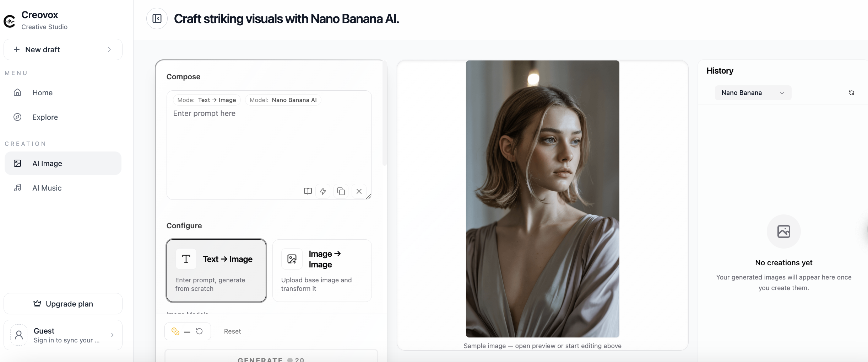
Task: Reset the configuration with the Reset link
Action: pos(232,331)
